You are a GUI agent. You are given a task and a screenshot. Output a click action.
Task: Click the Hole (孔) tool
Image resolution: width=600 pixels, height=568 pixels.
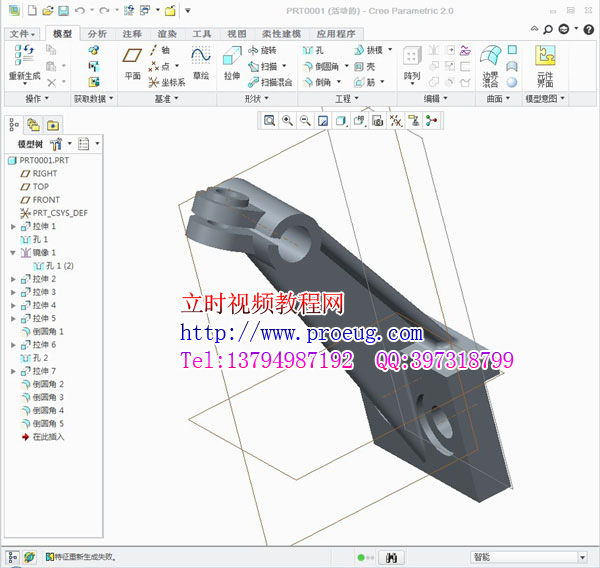[x=313, y=50]
